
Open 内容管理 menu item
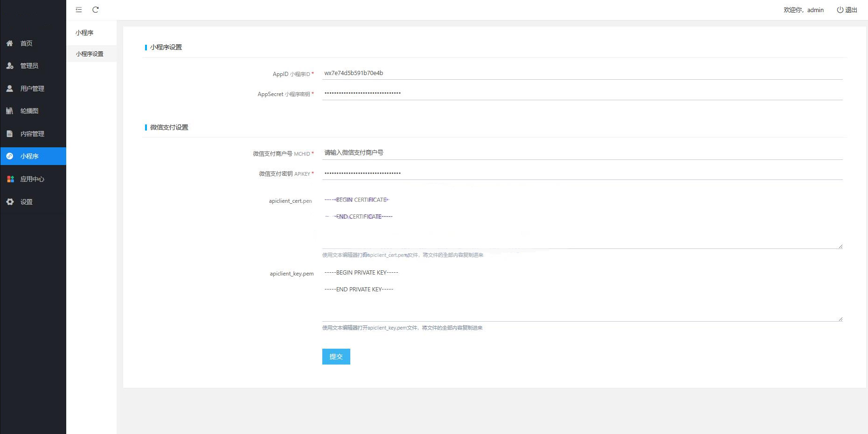[x=33, y=134]
